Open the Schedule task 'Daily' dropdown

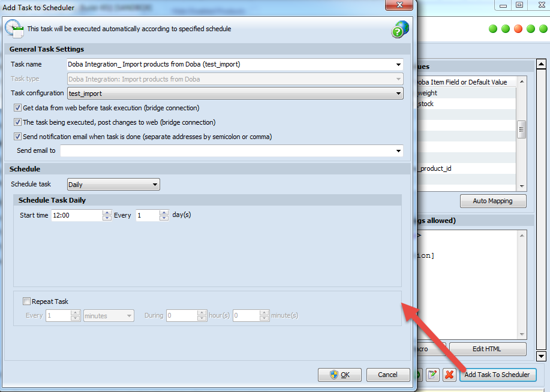113,185
